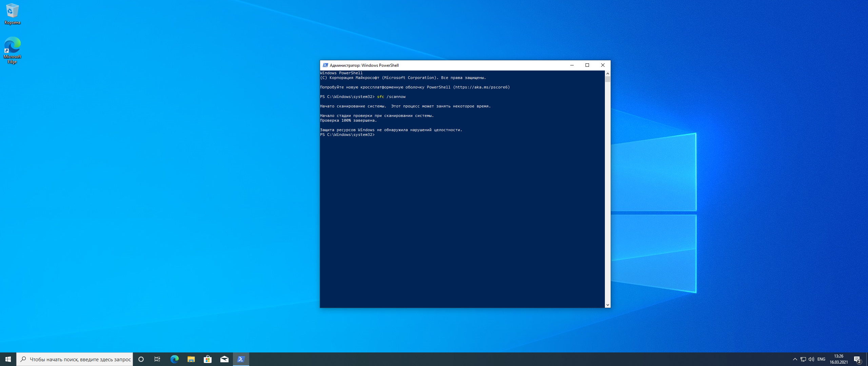Maximize the PowerShell window
Viewport: 868px width, 366px height.
tap(587, 65)
